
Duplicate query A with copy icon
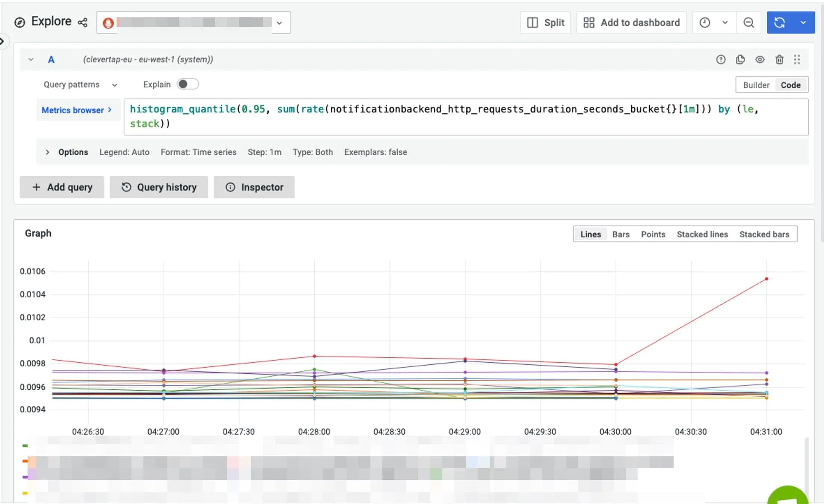coord(740,60)
